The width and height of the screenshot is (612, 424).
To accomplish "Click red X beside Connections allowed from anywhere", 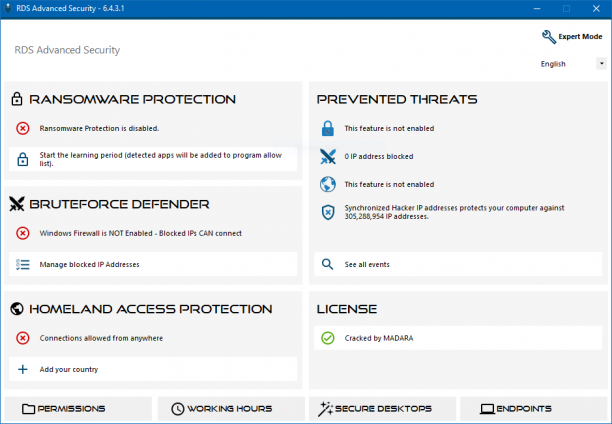I will pos(23,338).
